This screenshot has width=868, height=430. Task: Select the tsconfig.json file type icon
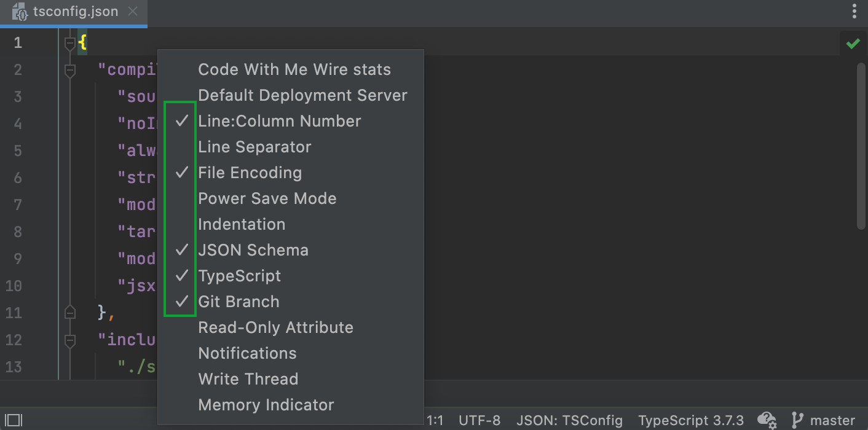tap(18, 11)
